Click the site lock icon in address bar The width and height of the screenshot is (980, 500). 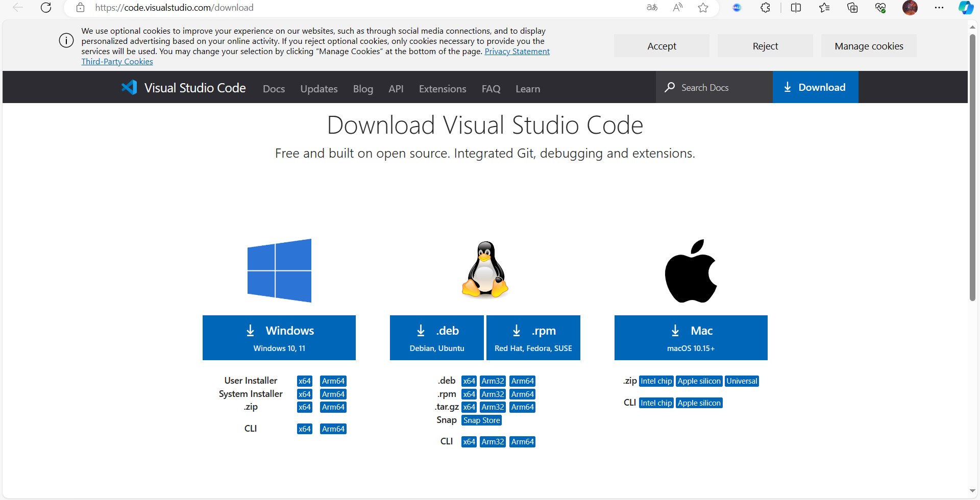click(80, 8)
